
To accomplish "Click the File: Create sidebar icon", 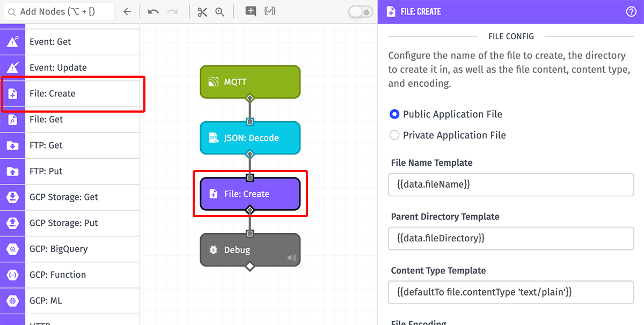I will [x=12, y=93].
